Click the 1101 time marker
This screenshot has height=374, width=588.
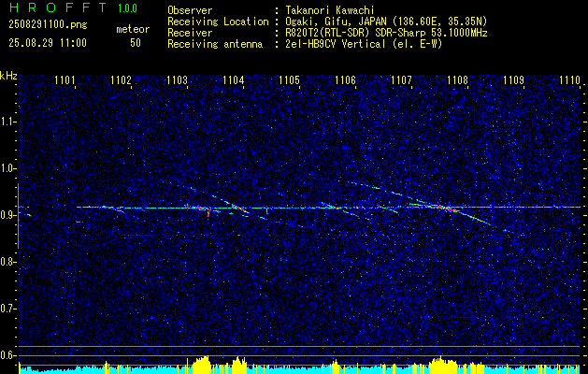65,79
